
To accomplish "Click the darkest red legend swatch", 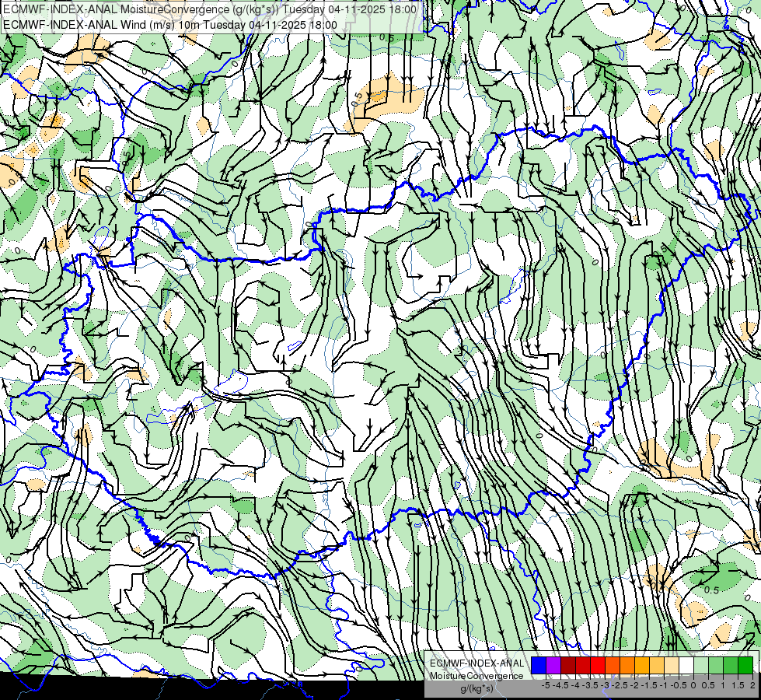I will pos(568,665).
